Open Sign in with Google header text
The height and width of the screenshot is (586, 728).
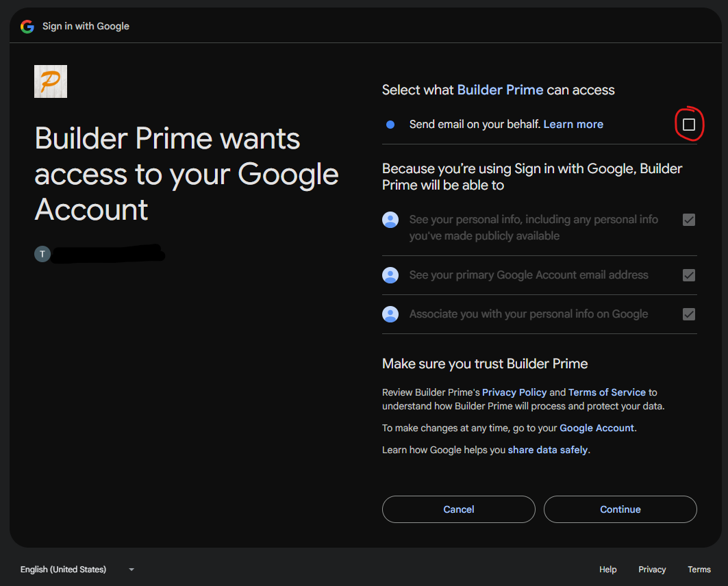[x=86, y=26]
